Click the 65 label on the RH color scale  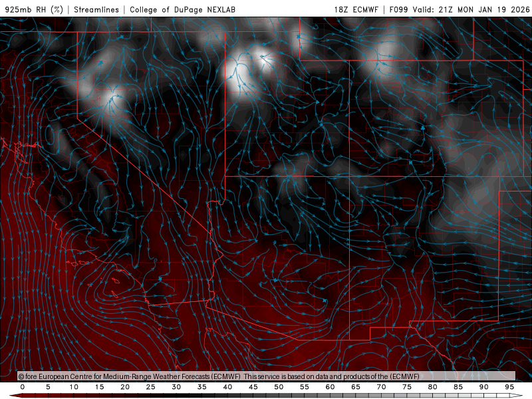355,387
